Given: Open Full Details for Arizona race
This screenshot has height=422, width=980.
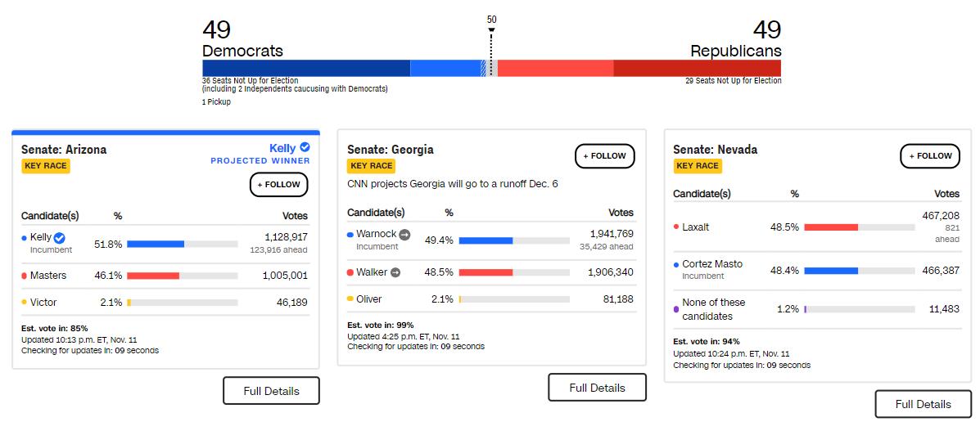Looking at the screenshot, I should 271,391.
